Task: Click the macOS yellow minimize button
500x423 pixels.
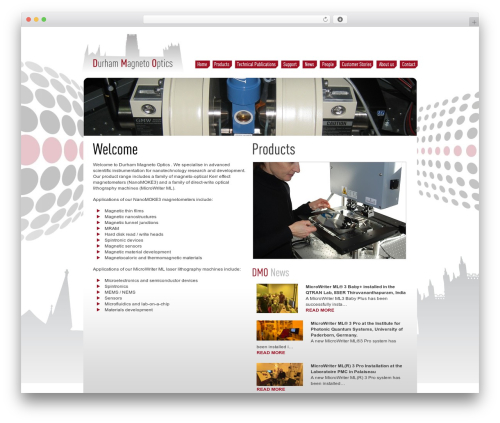Action: (36, 19)
